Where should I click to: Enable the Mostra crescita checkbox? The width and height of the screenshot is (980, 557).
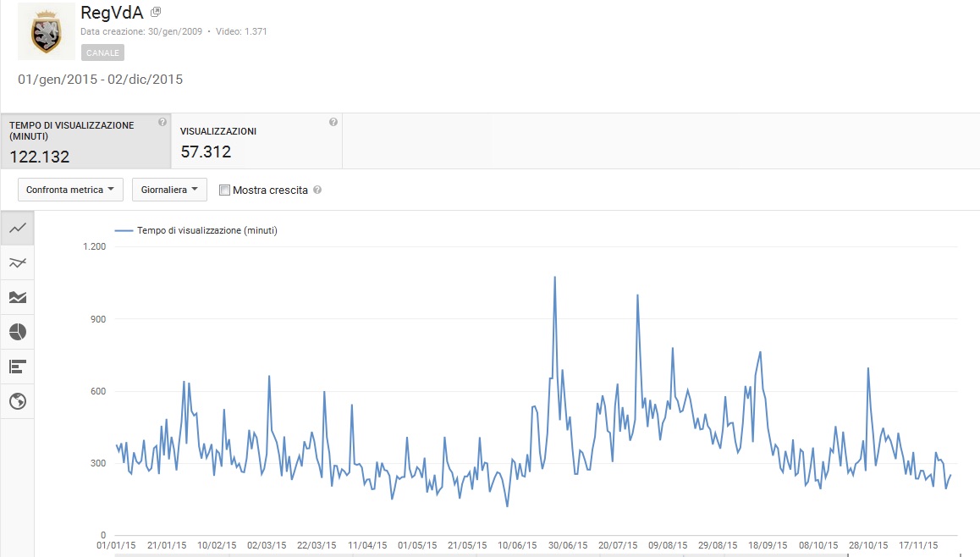point(224,190)
